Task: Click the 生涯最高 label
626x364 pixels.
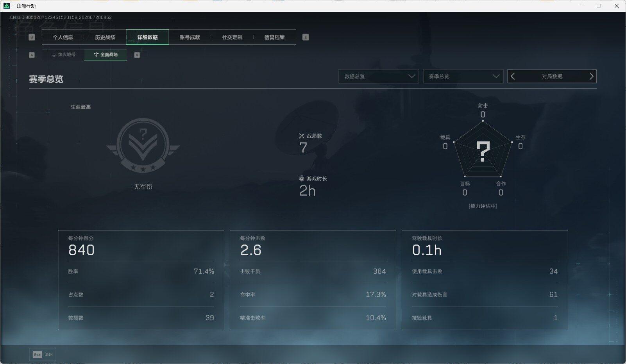Action: 80,107
